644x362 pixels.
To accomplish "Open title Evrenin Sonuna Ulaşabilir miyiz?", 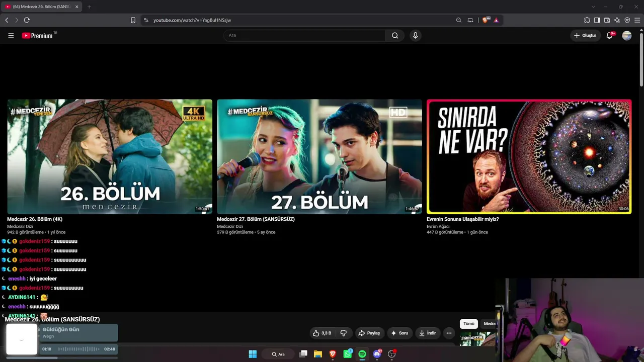I will pos(463,219).
